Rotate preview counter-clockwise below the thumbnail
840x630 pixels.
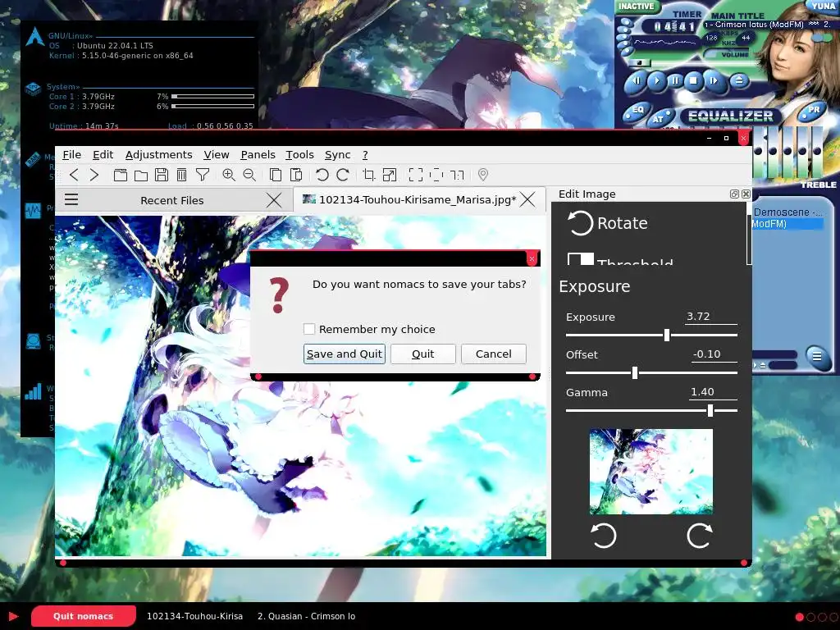[603, 536]
